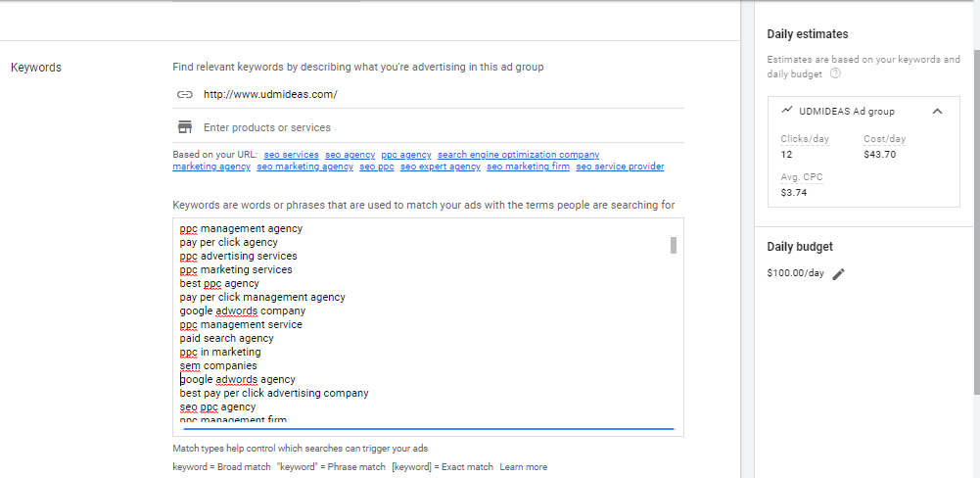Add the 'seo expert agency' suggestion
Screen dimensions: 980x478
[440, 167]
